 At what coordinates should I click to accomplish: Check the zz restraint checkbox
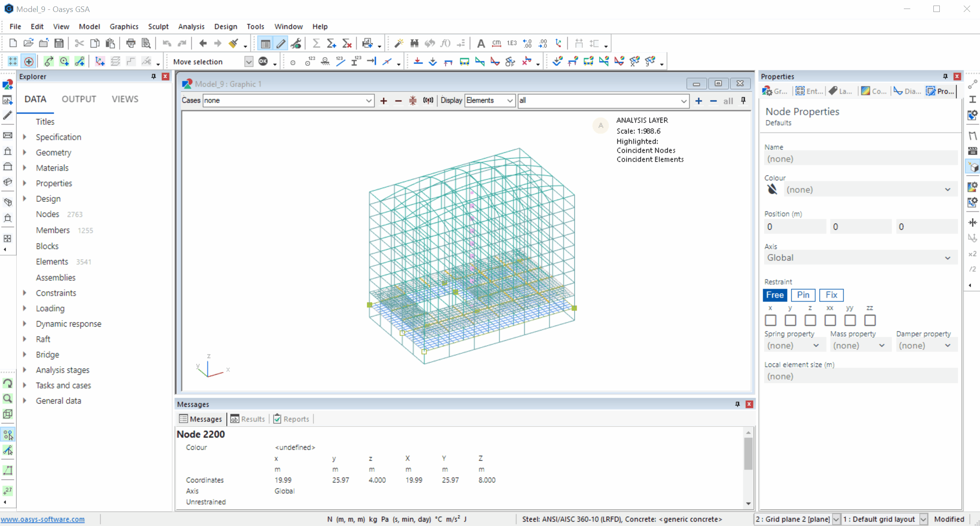tap(870, 320)
